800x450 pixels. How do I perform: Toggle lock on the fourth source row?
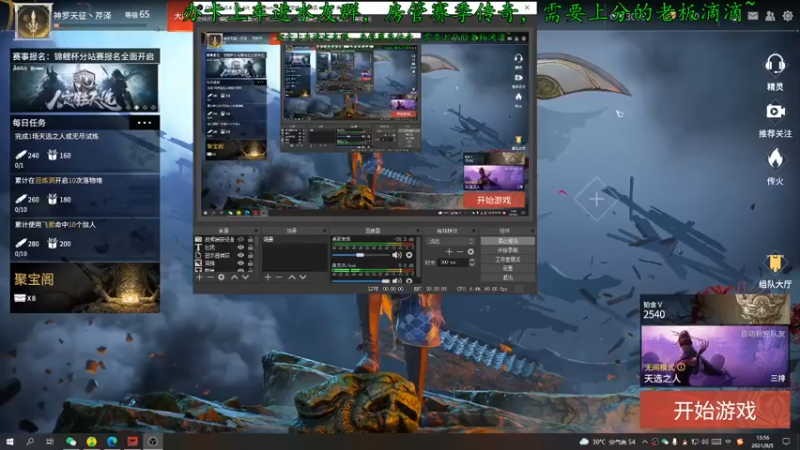pos(251,263)
